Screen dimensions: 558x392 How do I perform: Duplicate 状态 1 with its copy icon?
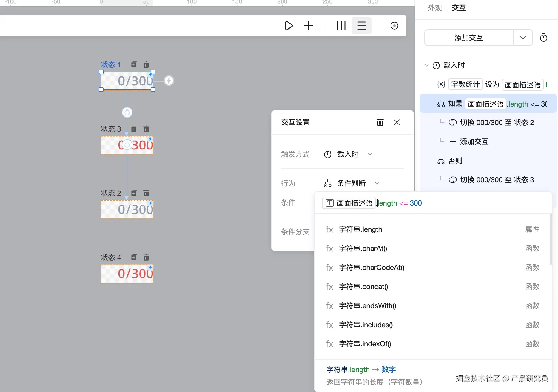coord(134,64)
